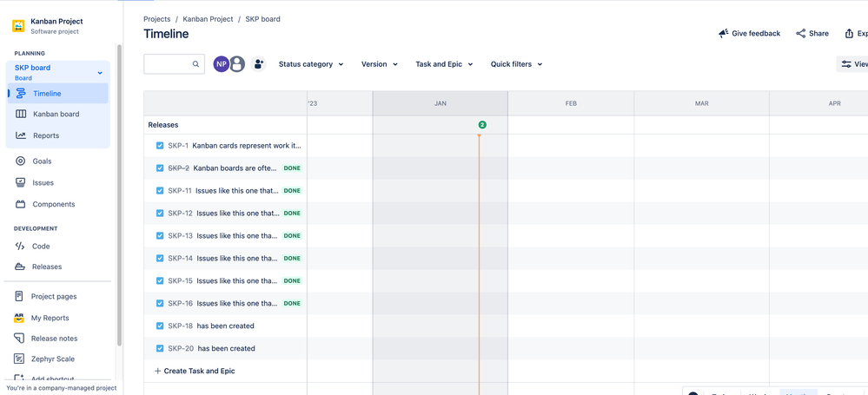Open issue SKP-13 row

tap(225, 235)
